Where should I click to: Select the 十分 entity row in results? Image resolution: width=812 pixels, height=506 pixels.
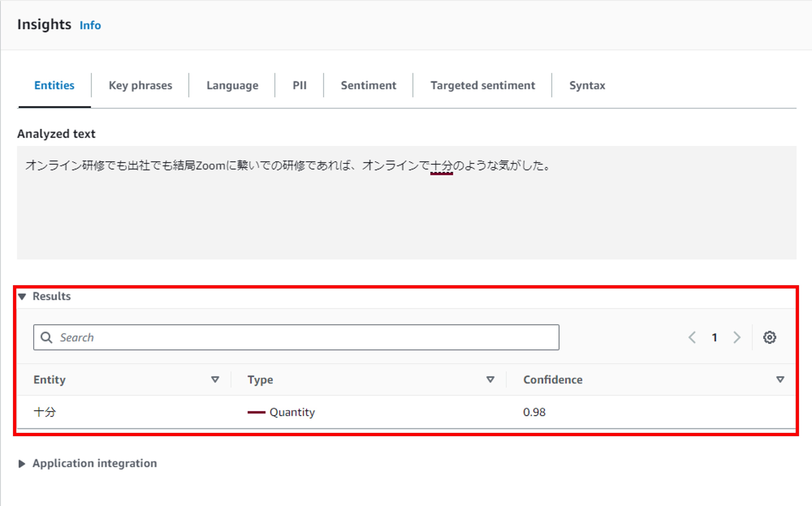tap(45, 412)
